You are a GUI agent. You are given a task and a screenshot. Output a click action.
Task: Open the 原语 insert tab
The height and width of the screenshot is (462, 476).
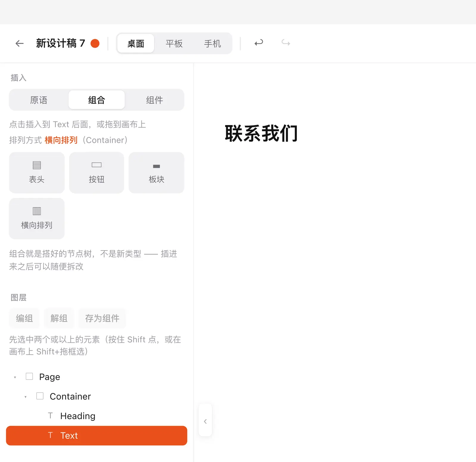pyautogui.click(x=39, y=100)
